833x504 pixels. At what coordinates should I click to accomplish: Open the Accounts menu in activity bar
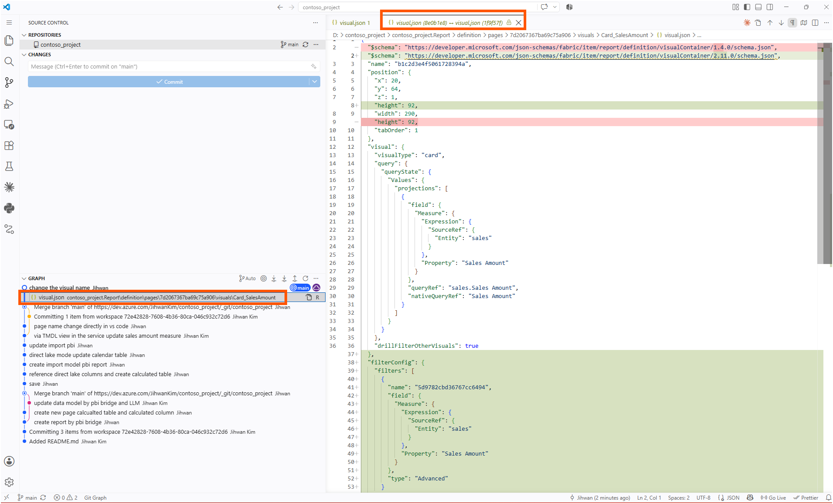coord(9,461)
